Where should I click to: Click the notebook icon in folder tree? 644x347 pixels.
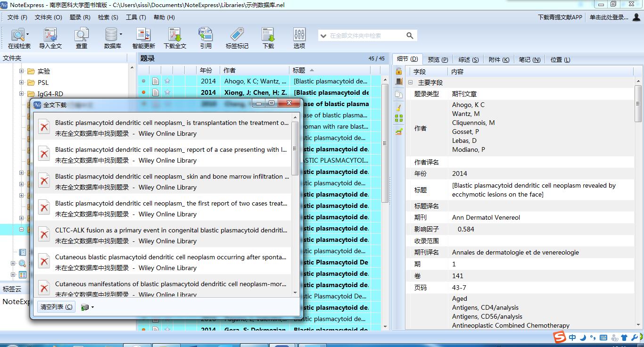tap(22, 252)
